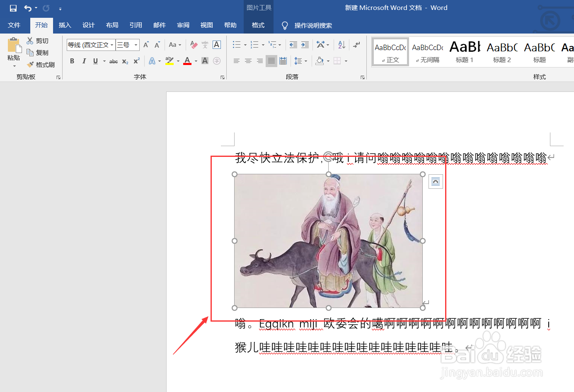This screenshot has height=392, width=574.
Task: Click the 操作说明搜索 search box
Action: [313, 26]
